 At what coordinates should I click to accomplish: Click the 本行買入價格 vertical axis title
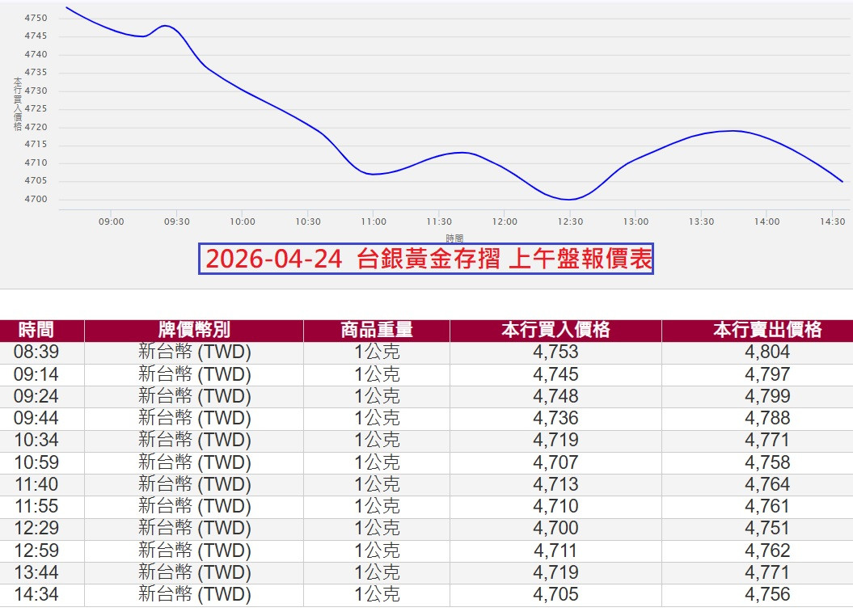18,103
